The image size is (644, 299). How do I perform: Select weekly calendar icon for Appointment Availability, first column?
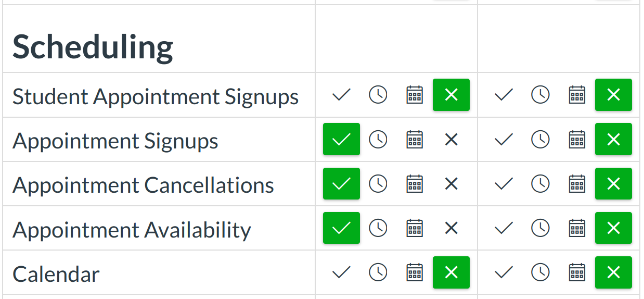pos(415,228)
